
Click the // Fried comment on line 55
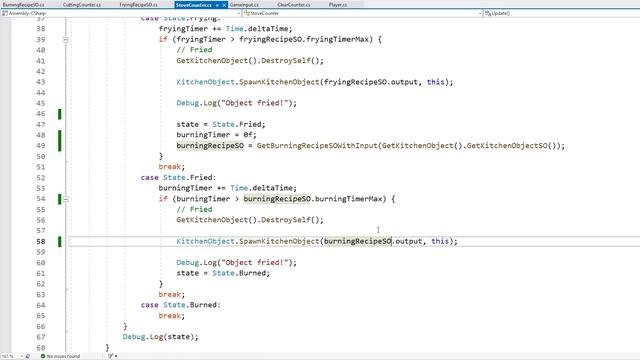194,209
